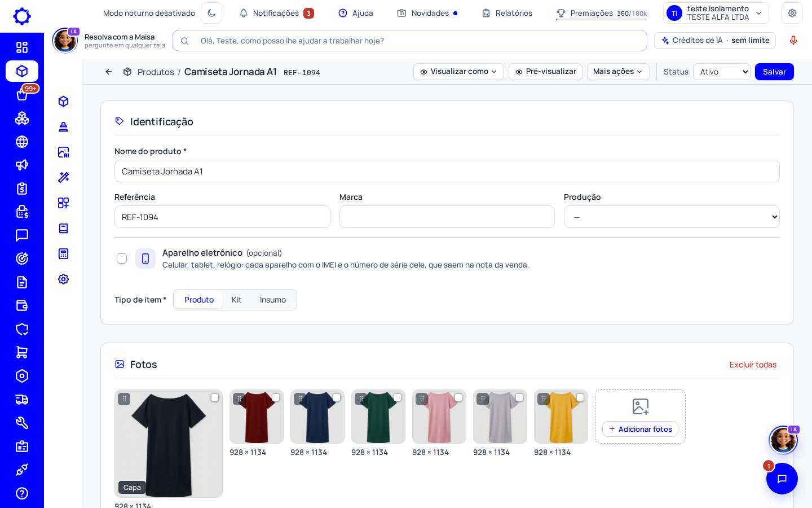Image resolution: width=812 pixels, height=508 pixels.
Task: Open the shopping bag icon with 99+ badge
Action: pos(22,94)
